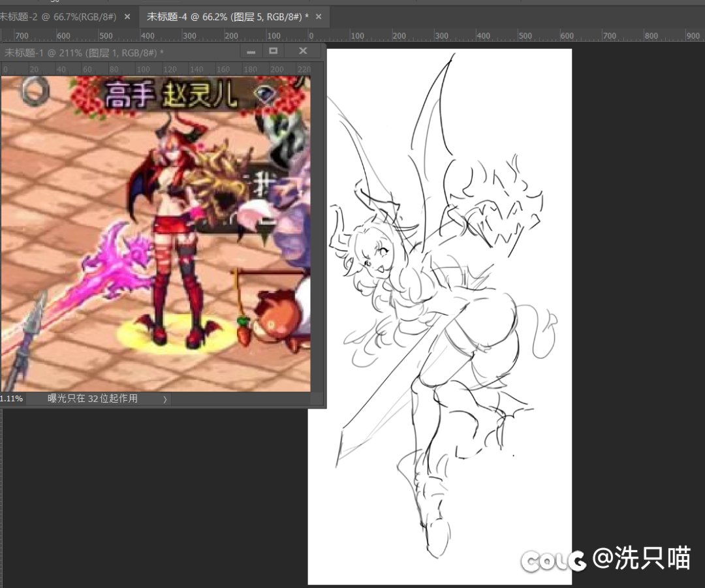The image size is (705, 588).
Task: Click the horizontal ruler of main document
Action: click(352, 35)
